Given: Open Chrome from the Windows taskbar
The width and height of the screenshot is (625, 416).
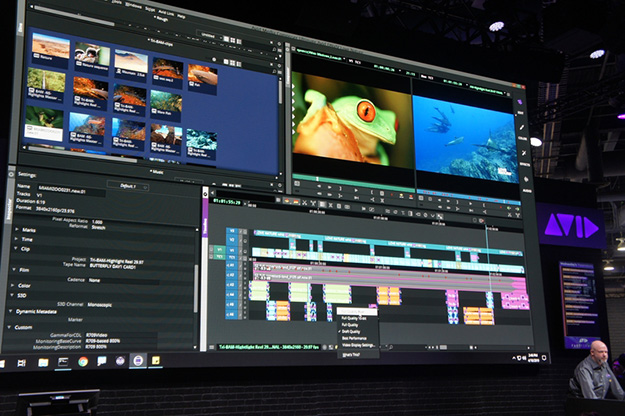Looking at the screenshot, I should (83, 360).
